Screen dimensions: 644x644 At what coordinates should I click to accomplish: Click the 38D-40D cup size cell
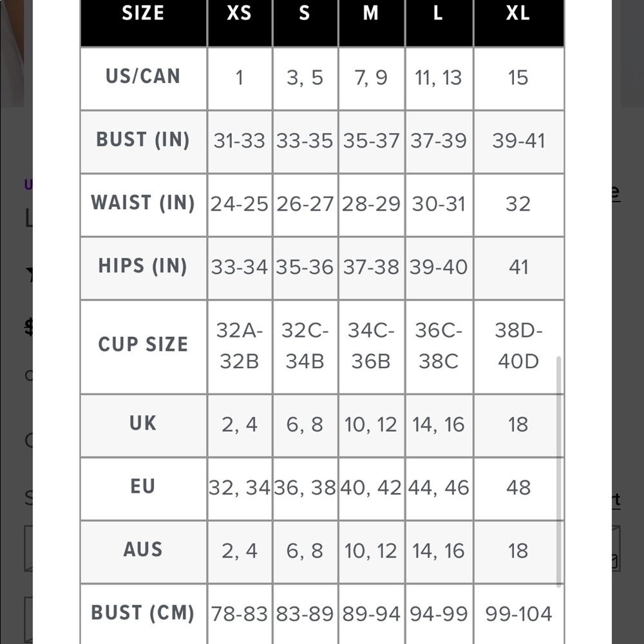pyautogui.click(x=518, y=347)
